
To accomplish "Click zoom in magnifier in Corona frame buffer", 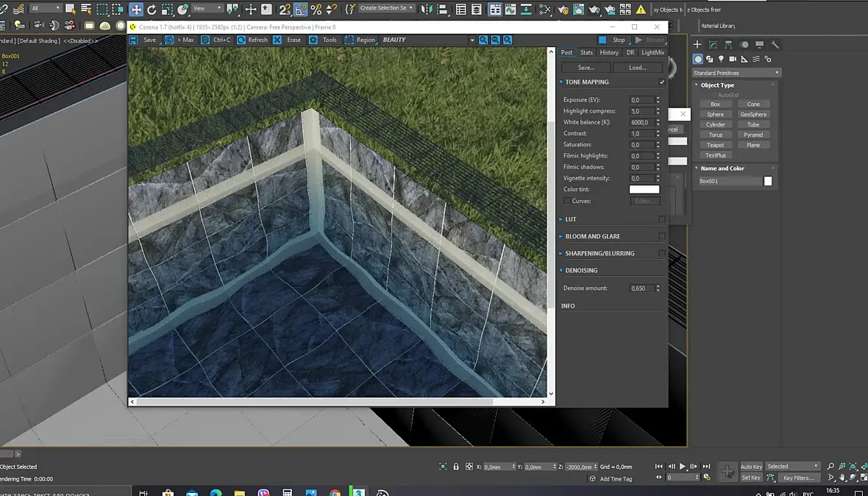I will pos(483,40).
